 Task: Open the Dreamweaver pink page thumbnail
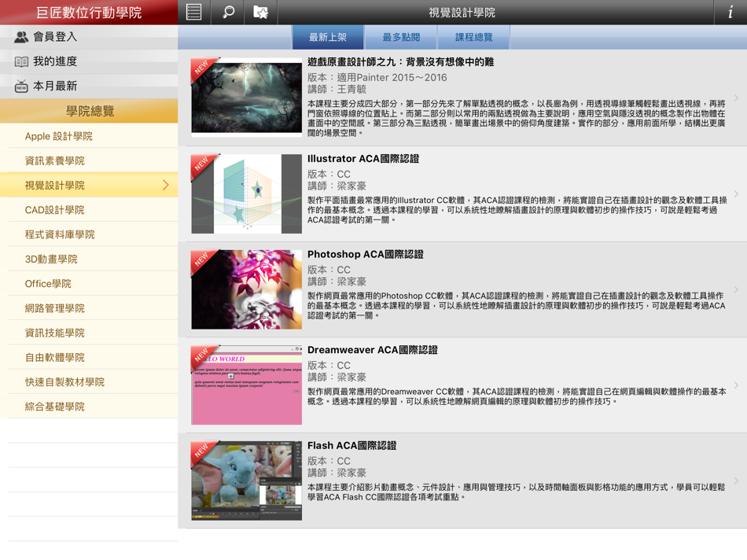point(246,385)
